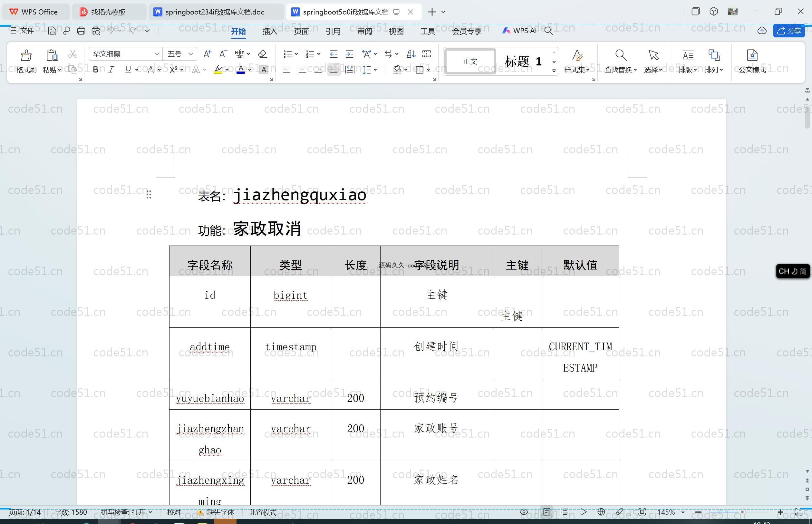Image resolution: width=812 pixels, height=524 pixels.
Task: Apply the 标题 1 heading style
Action: point(523,61)
